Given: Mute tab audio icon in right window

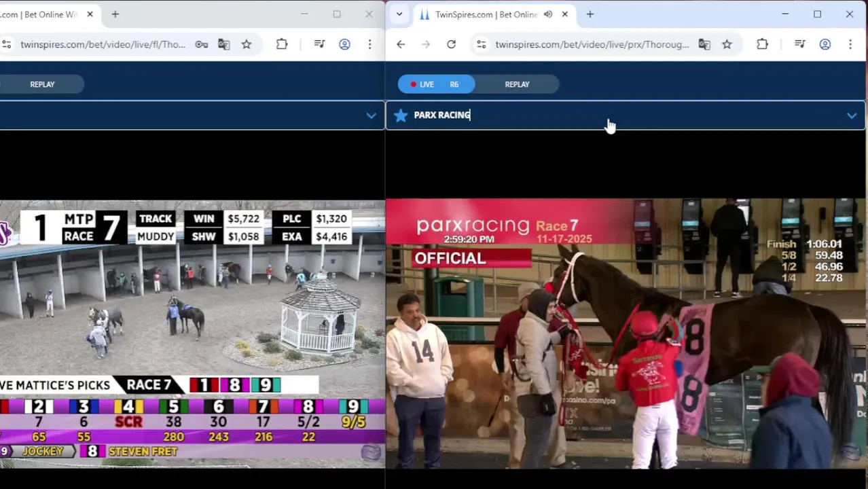Looking at the screenshot, I should pyautogui.click(x=548, y=14).
